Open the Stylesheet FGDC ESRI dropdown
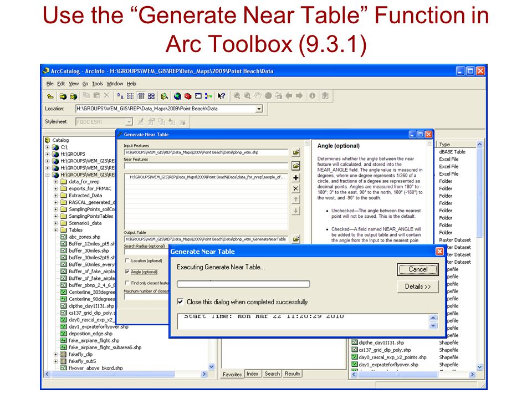 point(129,122)
